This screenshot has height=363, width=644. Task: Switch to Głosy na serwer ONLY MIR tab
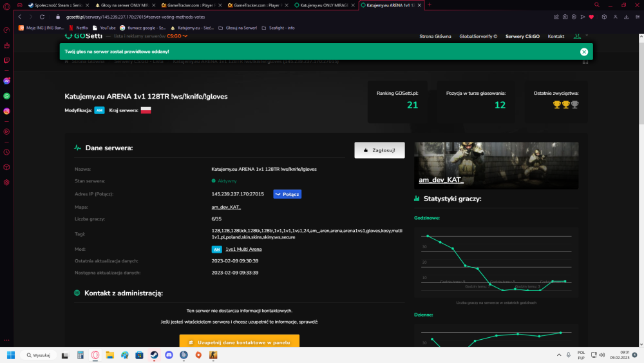(x=124, y=5)
